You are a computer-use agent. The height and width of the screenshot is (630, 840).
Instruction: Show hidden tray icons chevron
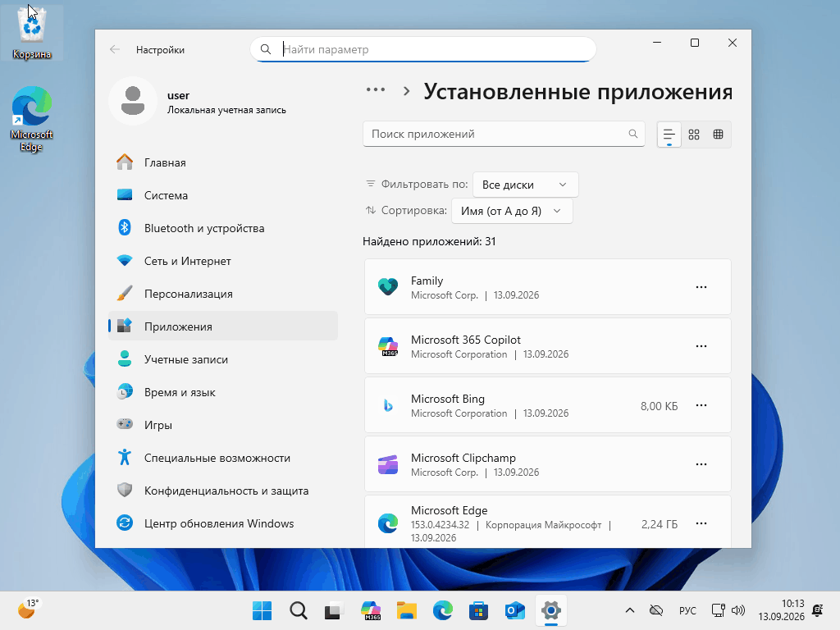point(630,610)
